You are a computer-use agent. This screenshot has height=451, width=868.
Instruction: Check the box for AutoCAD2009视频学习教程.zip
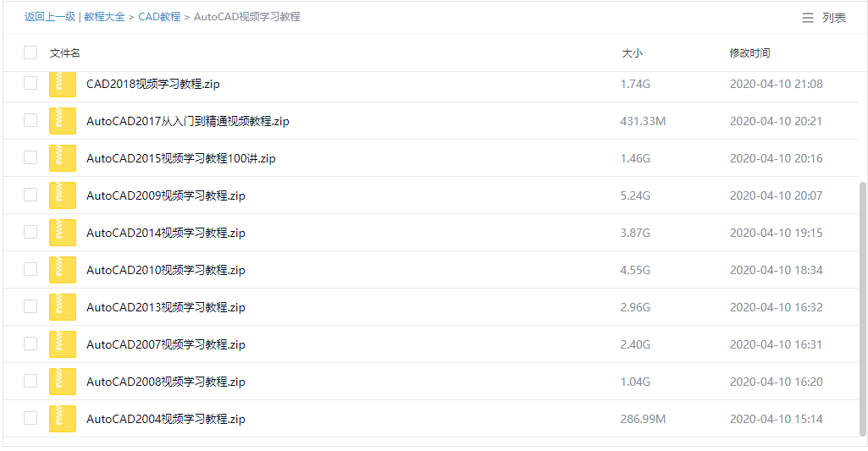[30, 195]
